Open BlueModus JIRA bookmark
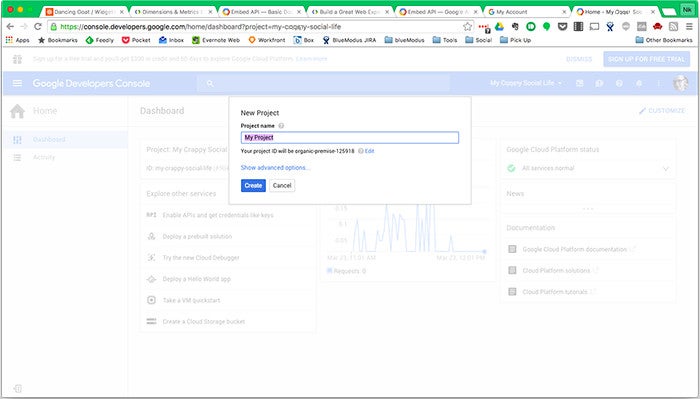Screen dimensions: 700x399 pyautogui.click(x=349, y=40)
